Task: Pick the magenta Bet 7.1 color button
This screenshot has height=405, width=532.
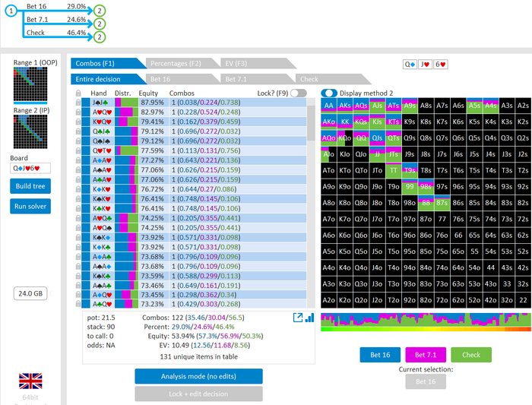Action: click(x=426, y=355)
